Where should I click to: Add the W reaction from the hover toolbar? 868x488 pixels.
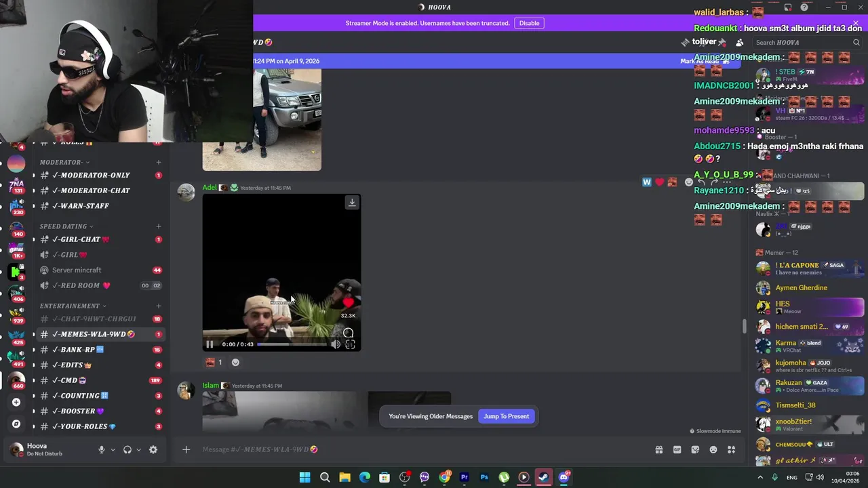coord(647,182)
